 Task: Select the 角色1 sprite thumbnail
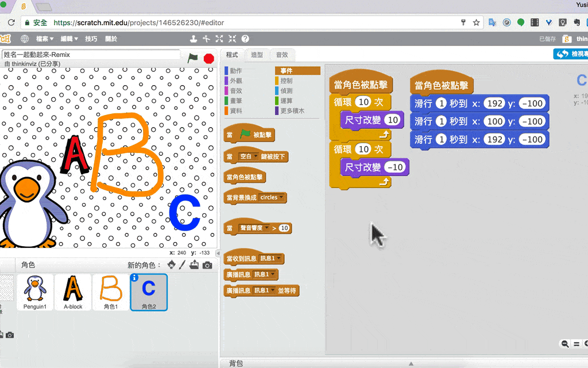(111, 292)
